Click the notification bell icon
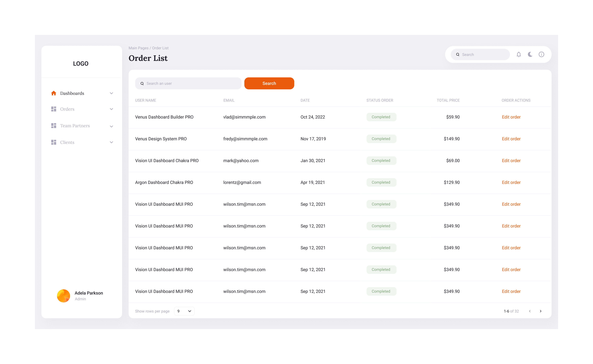 coord(519,54)
